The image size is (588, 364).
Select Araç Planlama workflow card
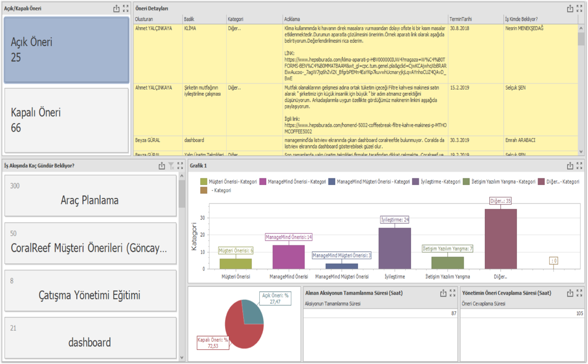coord(90,196)
